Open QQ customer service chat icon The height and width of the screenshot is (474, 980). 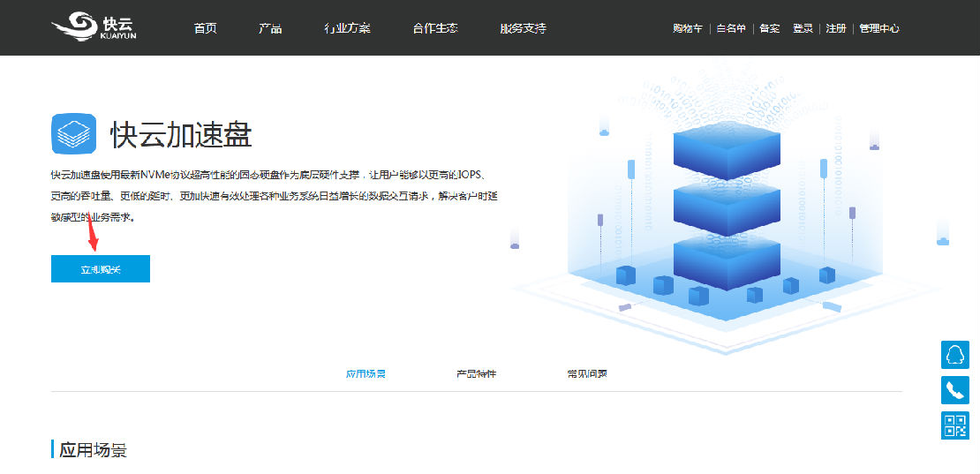954,355
